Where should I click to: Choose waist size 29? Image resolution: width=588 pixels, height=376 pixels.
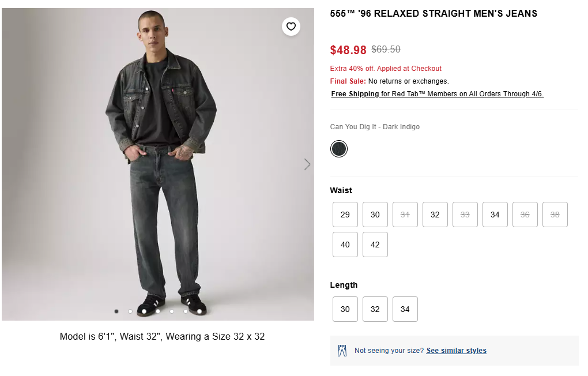point(345,215)
